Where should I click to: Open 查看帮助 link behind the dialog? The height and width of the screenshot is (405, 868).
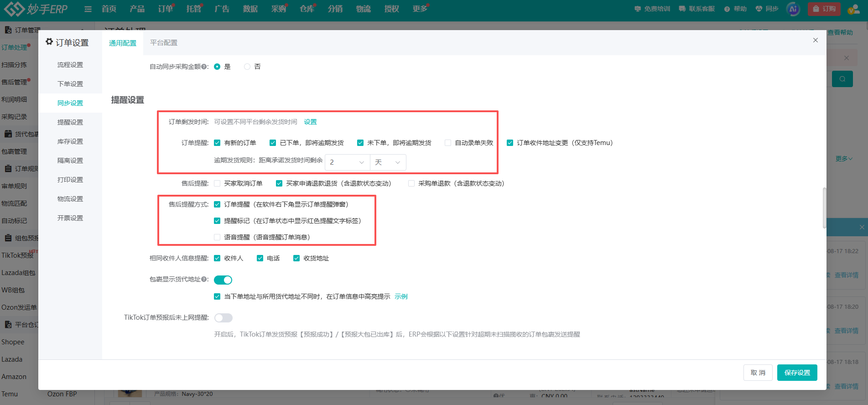[840, 32]
